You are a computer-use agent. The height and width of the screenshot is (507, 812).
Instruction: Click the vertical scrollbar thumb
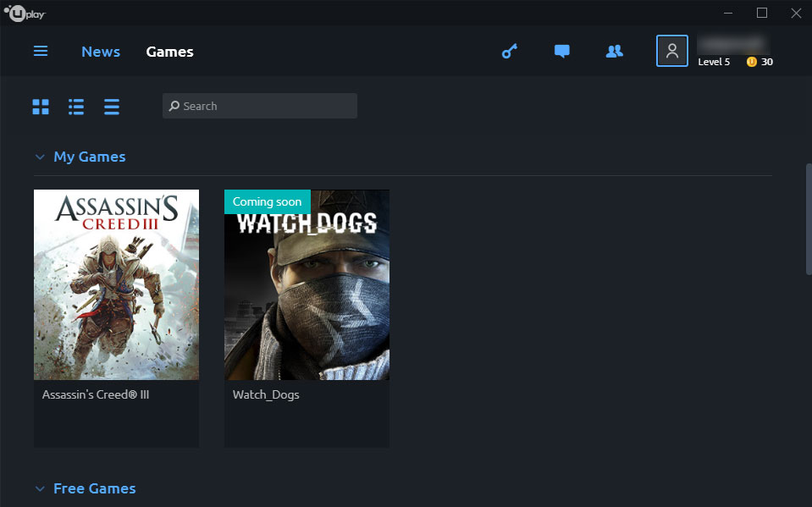[x=809, y=219]
